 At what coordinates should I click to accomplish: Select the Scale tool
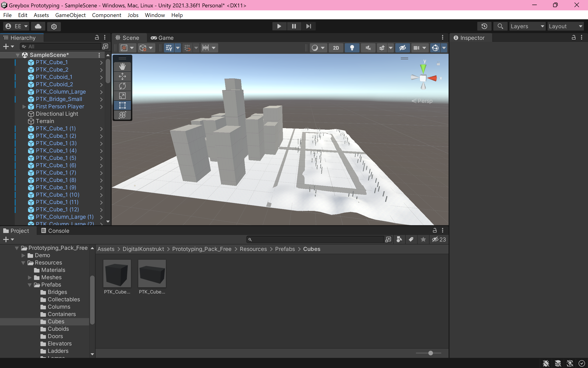tap(122, 96)
